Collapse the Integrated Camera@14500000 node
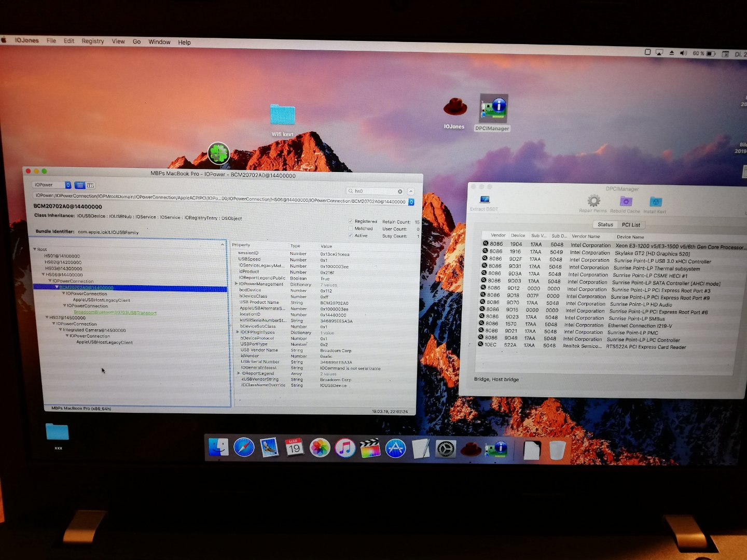 [x=60, y=330]
